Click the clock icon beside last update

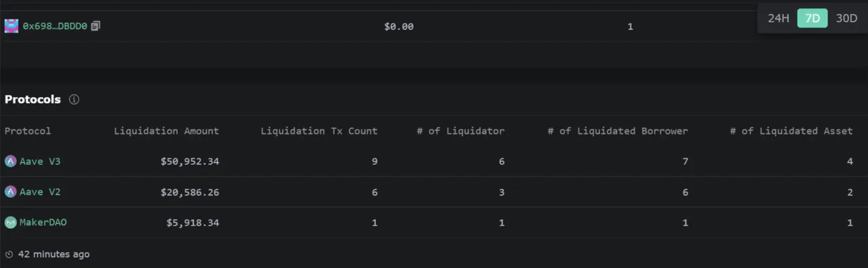pos(9,254)
